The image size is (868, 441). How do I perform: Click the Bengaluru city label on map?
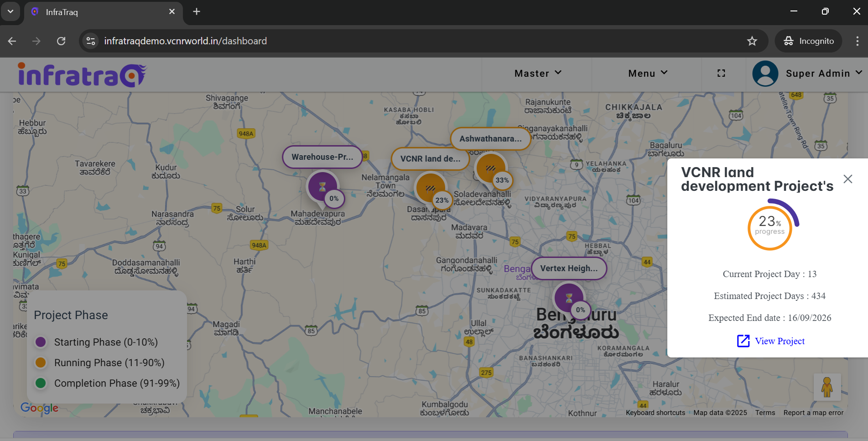pyautogui.click(x=577, y=324)
